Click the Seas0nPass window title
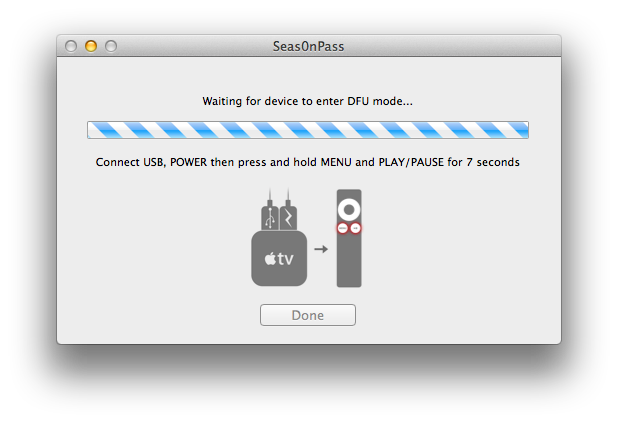This screenshot has width=618, height=423. 308,46
